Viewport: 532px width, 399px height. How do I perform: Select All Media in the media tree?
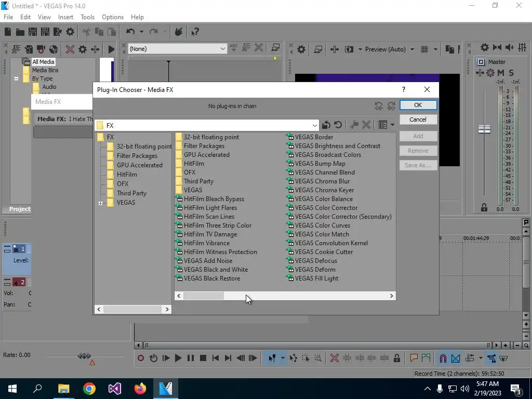pos(43,62)
